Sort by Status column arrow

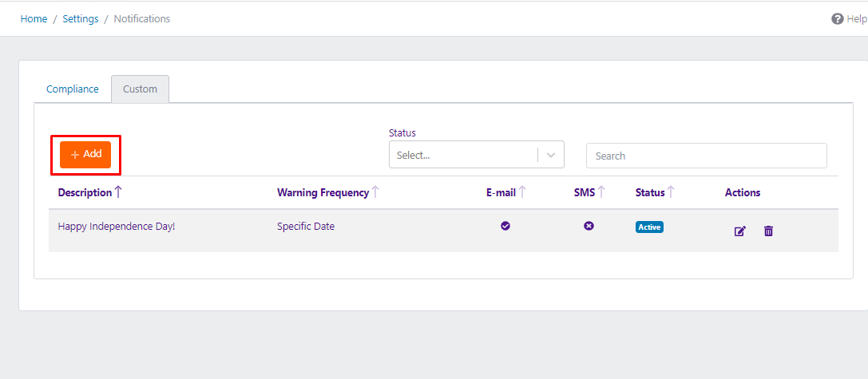pyautogui.click(x=671, y=192)
